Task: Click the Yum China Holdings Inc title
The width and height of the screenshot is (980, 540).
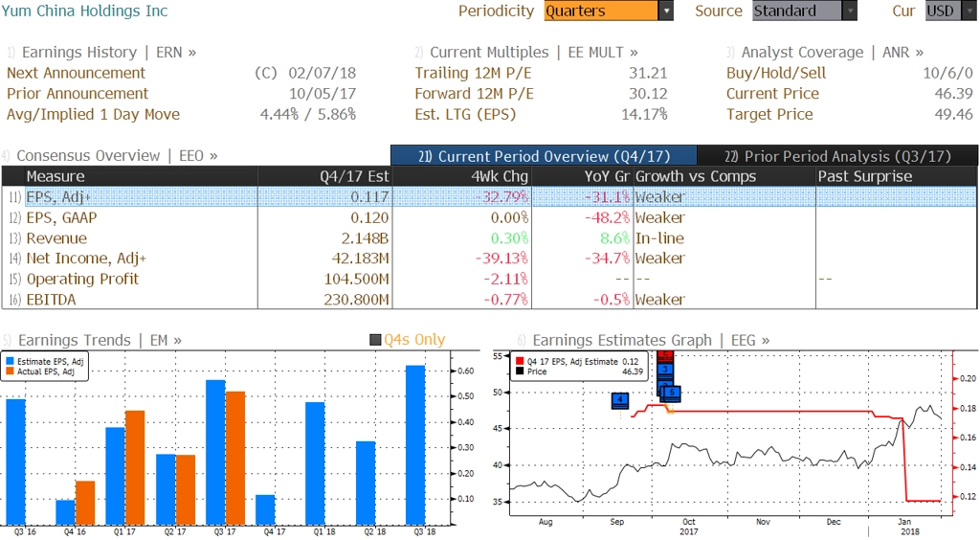Action: 84,11
